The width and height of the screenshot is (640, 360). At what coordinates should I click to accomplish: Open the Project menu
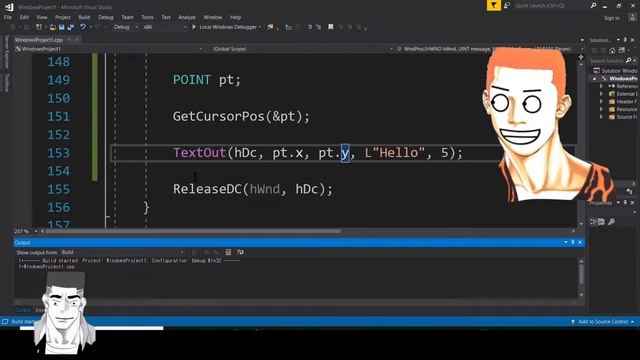(63, 17)
